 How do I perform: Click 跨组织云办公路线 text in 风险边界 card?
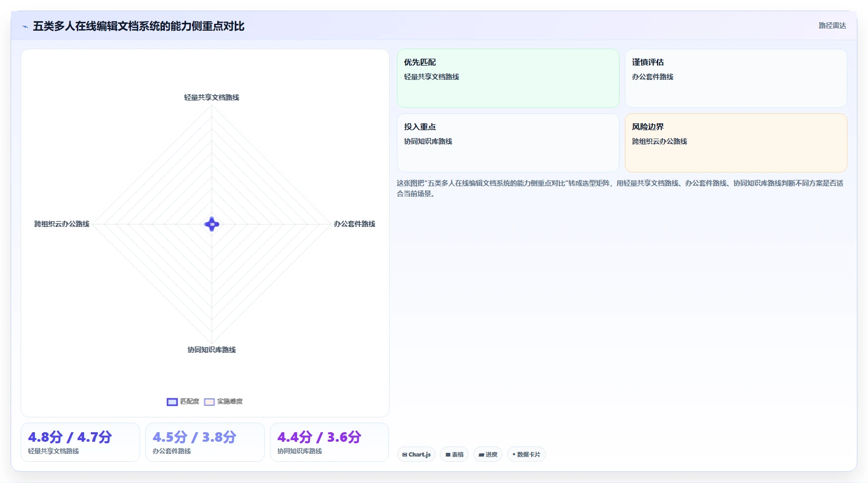pyautogui.click(x=659, y=141)
